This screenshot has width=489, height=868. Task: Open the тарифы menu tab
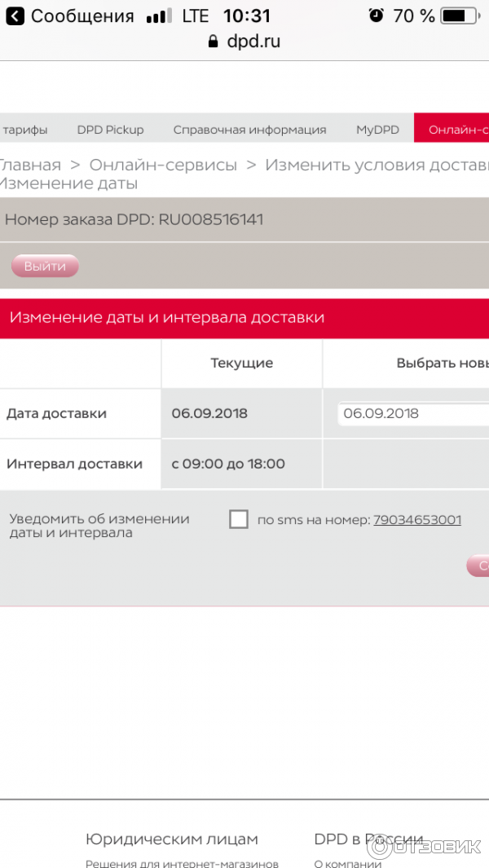point(24,130)
